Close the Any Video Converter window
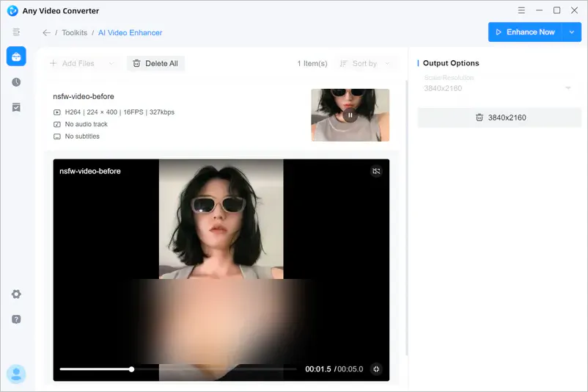This screenshot has width=588, height=392. click(x=575, y=10)
